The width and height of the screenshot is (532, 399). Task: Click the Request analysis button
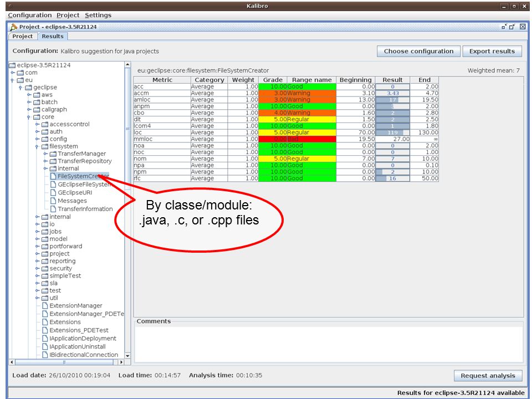coord(488,376)
